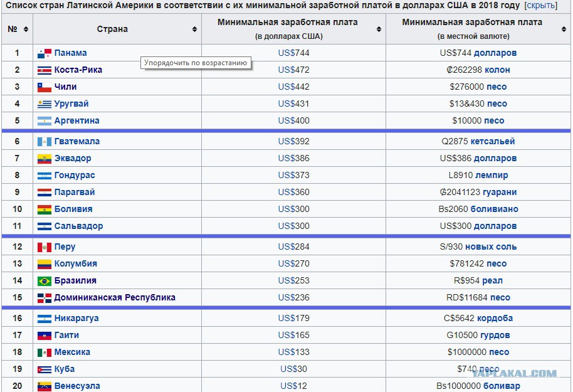Collapse the table via скрыть link
Screen dimensions: 573x392
click(540, 6)
